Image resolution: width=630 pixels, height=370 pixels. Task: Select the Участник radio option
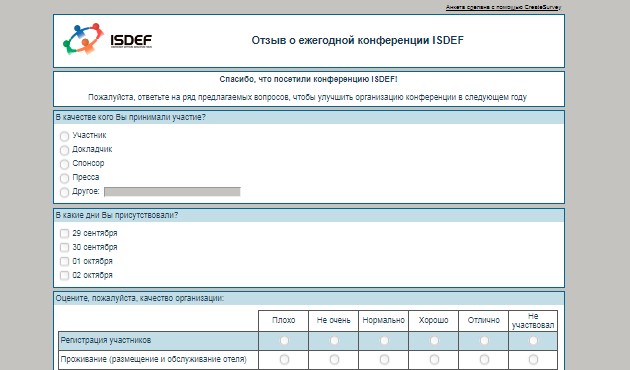[x=64, y=136]
